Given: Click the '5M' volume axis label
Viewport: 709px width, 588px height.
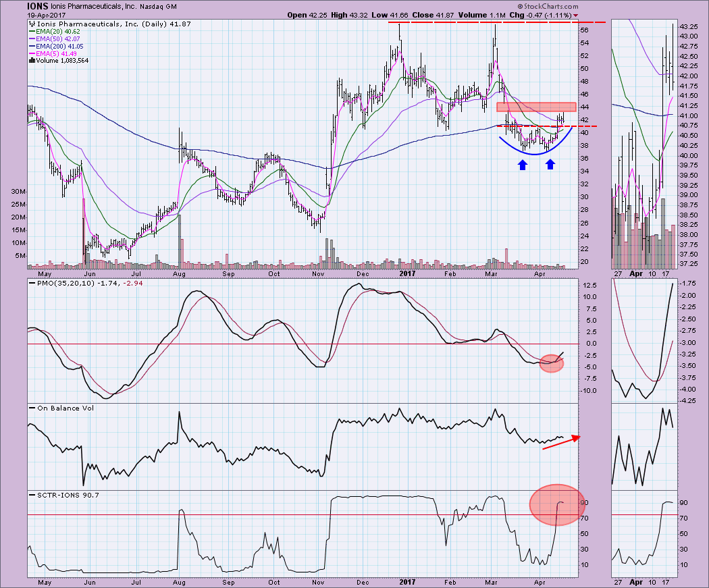Looking at the screenshot, I should tap(20, 256).
